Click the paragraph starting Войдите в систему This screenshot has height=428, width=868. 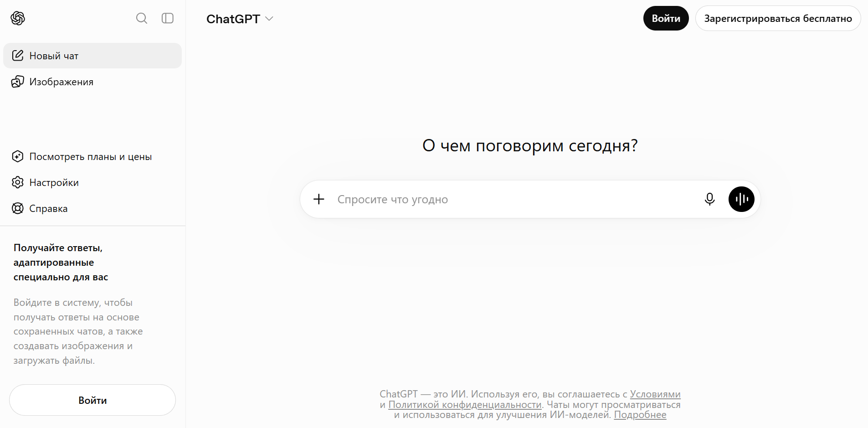pos(78,331)
